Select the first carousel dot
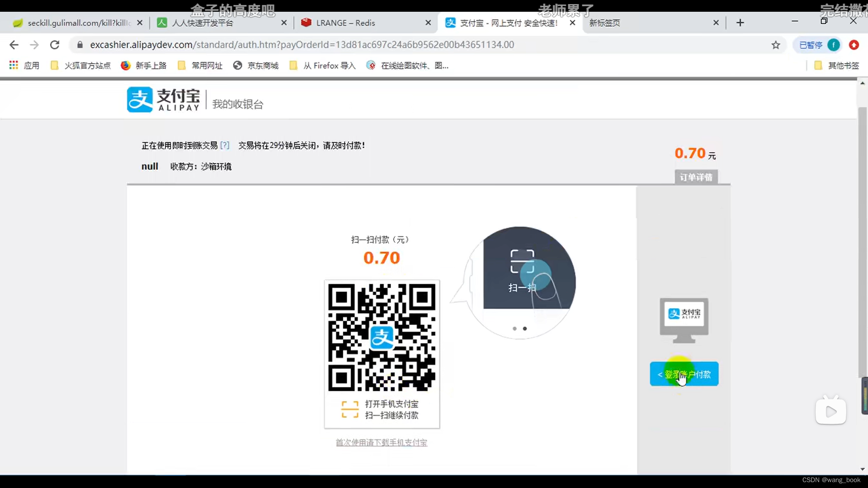 [514, 328]
